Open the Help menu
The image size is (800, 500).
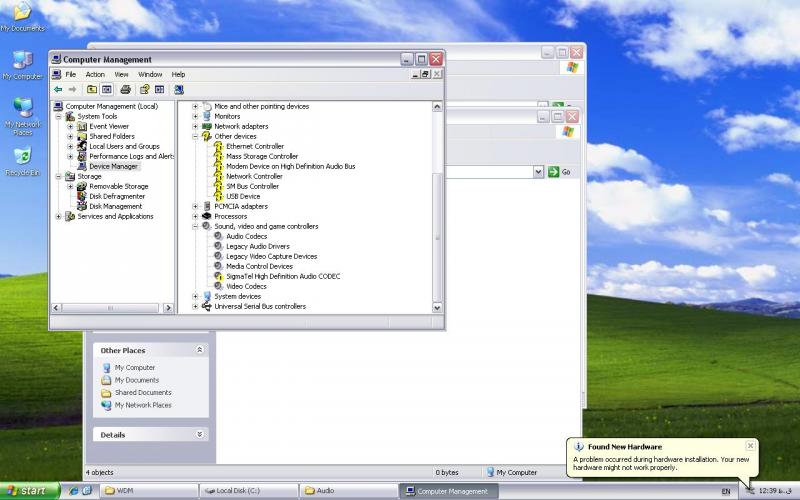click(x=178, y=74)
